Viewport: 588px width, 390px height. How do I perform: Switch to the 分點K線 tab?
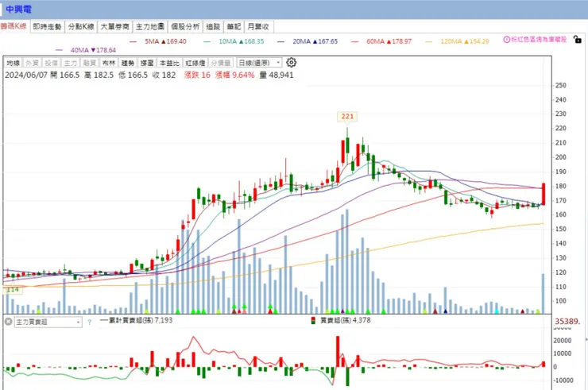point(81,27)
